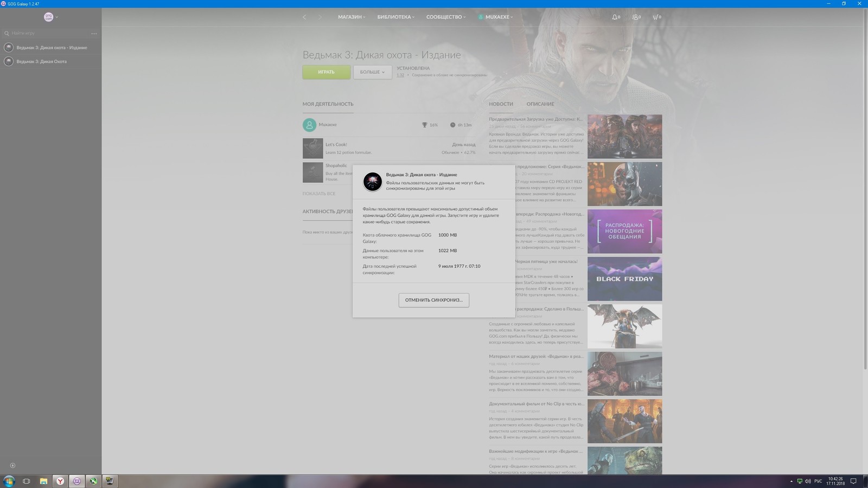
Task: Open the МАГАЗИН dropdown menu
Action: [x=352, y=17]
